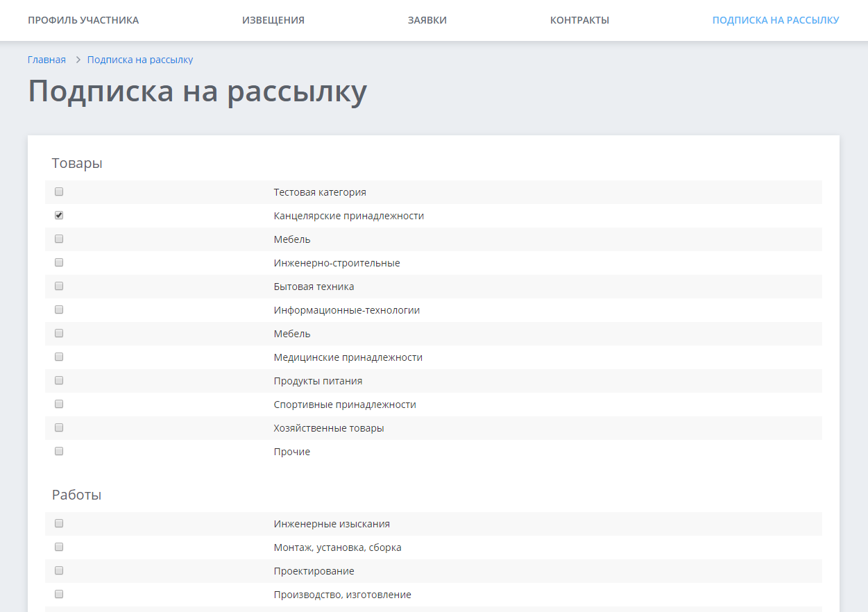
Task: Uncheck the Канцелярские принадлежности checkbox
Action: coord(59,215)
